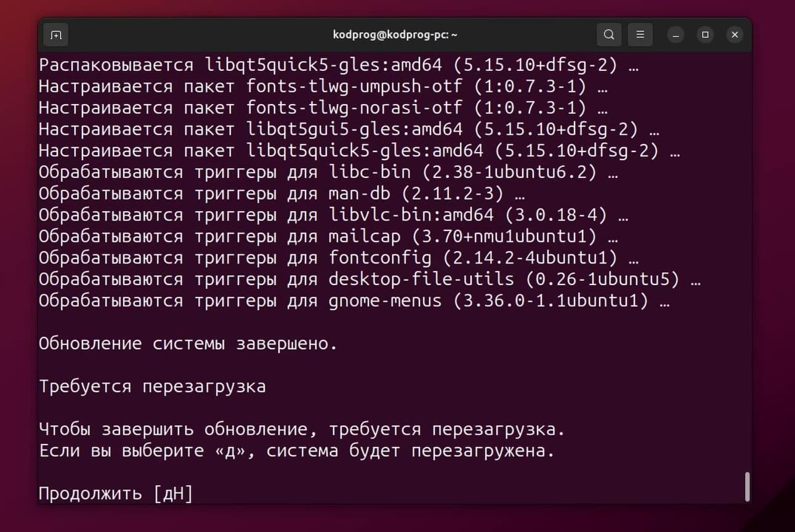Open a new terminal tab
The image size is (795, 532).
coord(55,35)
